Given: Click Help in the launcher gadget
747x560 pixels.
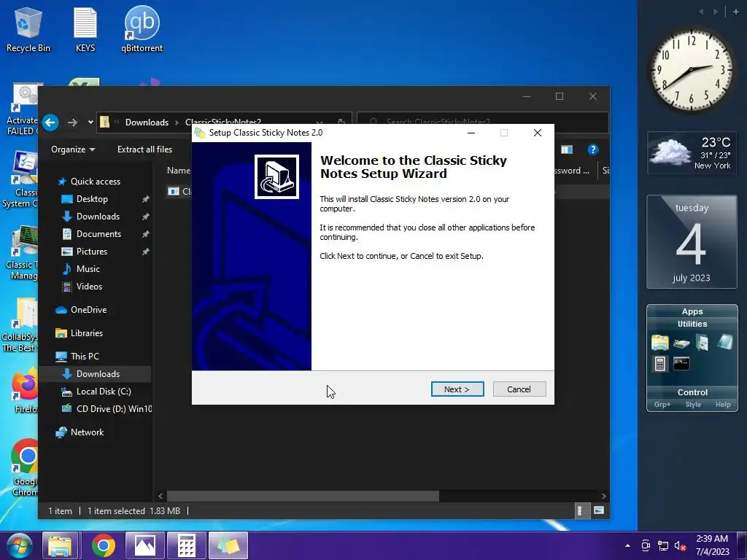Looking at the screenshot, I should [x=723, y=404].
